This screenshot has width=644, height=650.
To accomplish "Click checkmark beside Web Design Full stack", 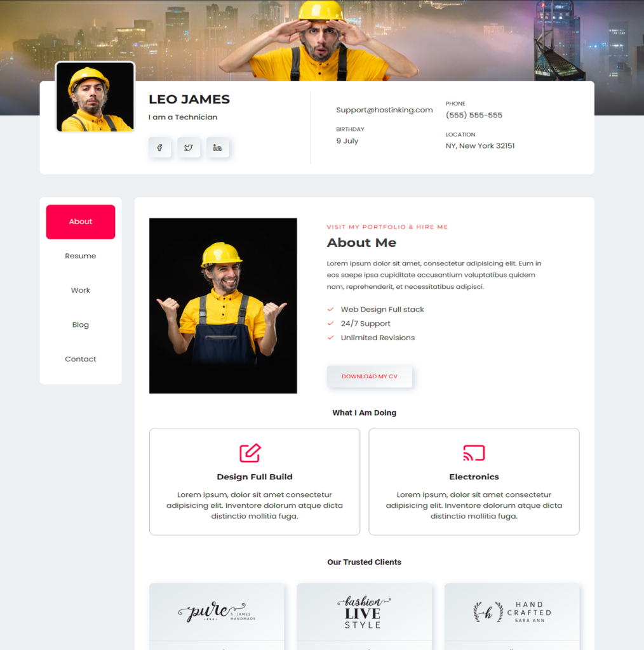I will tap(330, 310).
